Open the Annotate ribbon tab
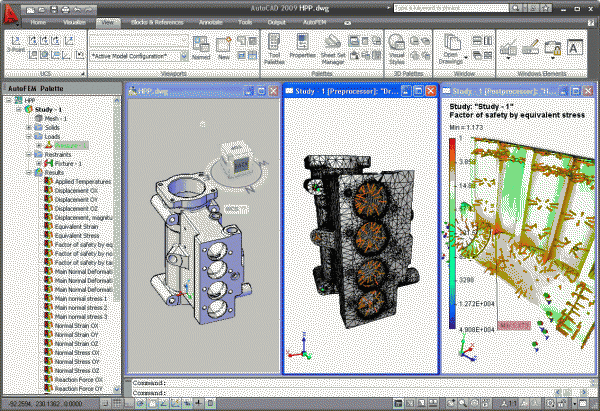 pos(211,22)
